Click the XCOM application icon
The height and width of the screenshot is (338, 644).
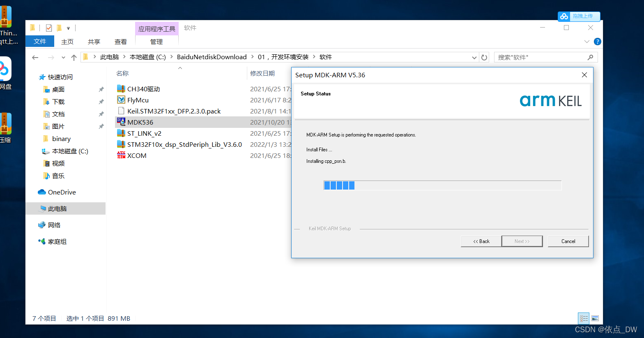(121, 155)
